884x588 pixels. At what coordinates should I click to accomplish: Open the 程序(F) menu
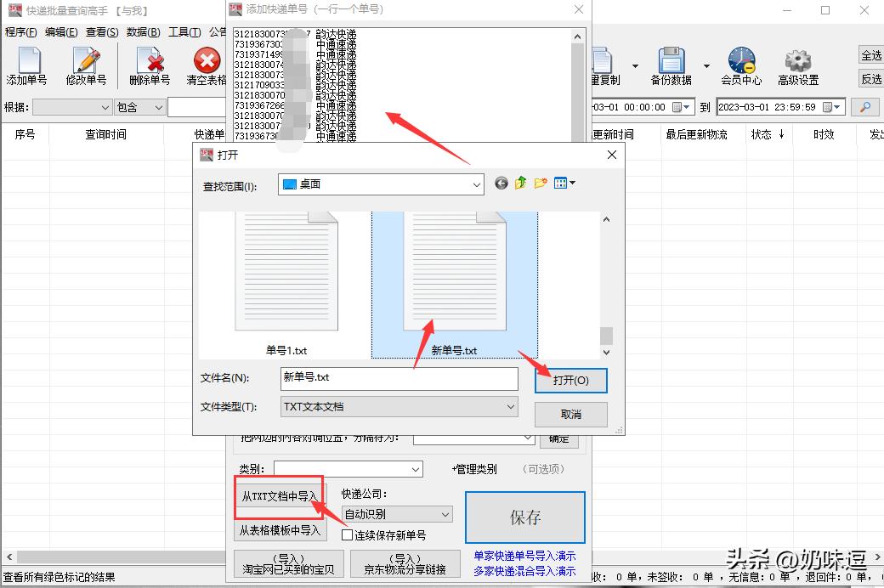[21, 32]
